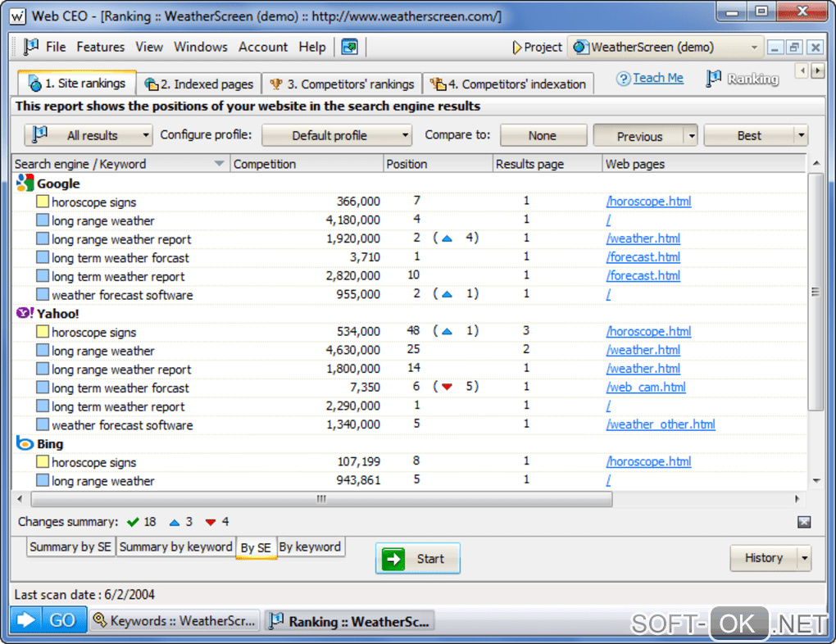Screen dimensions: 836x644
Task: Click the Search engine / Keyword sort arrow
Action: 219,164
